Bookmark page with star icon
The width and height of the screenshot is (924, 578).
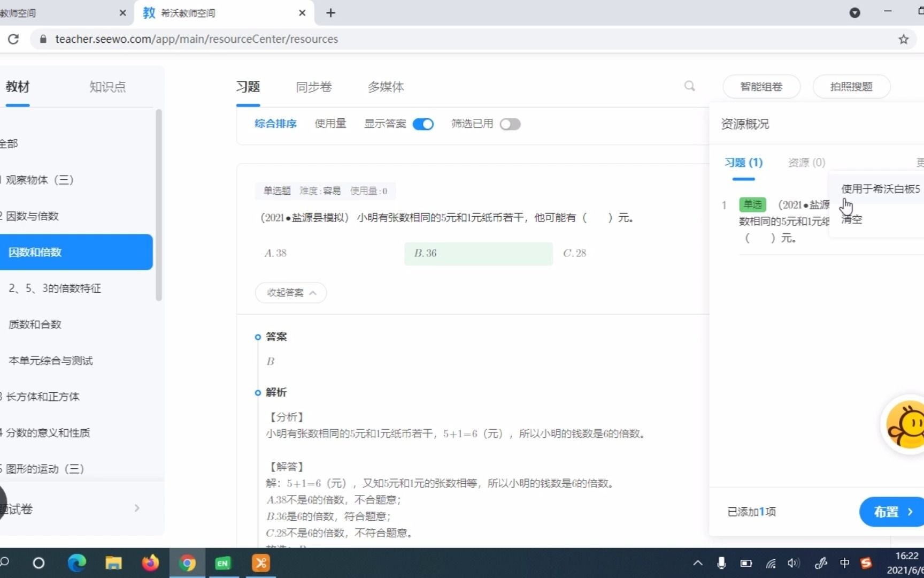pos(903,39)
